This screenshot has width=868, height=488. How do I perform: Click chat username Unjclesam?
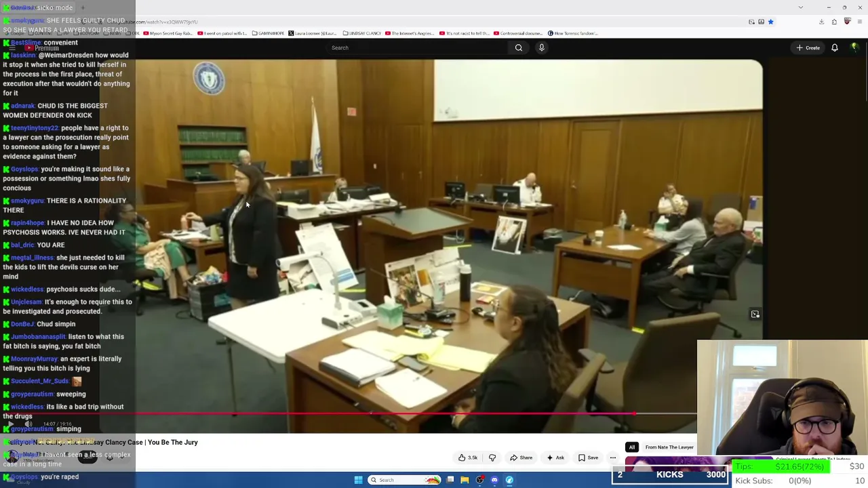(x=26, y=302)
